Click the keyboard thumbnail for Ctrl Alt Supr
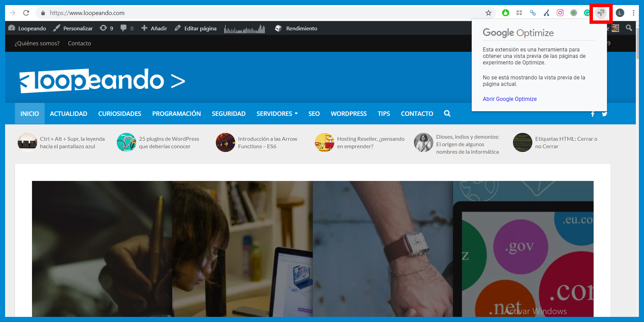Screen dimensions: 644x322 pyautogui.click(x=27, y=142)
